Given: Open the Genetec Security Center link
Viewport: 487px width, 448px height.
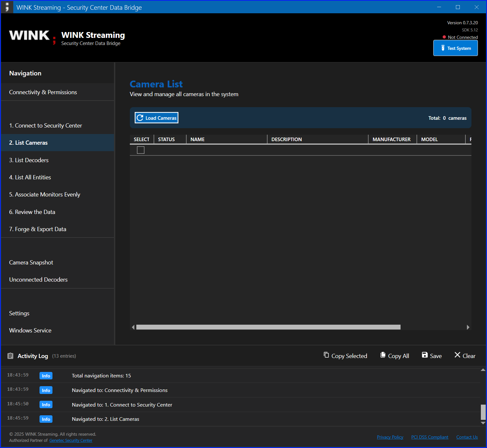Looking at the screenshot, I should tap(71, 441).
